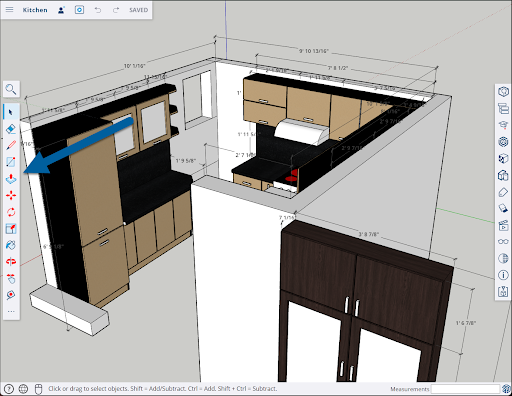The height and width of the screenshot is (396, 512).
Task: Open the Shadows half-globe panel
Action: pos(503,258)
